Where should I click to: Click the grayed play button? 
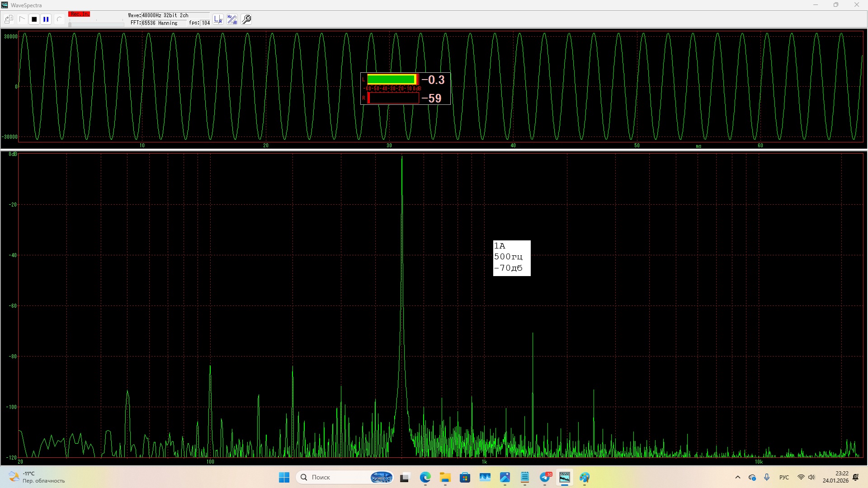click(x=22, y=19)
